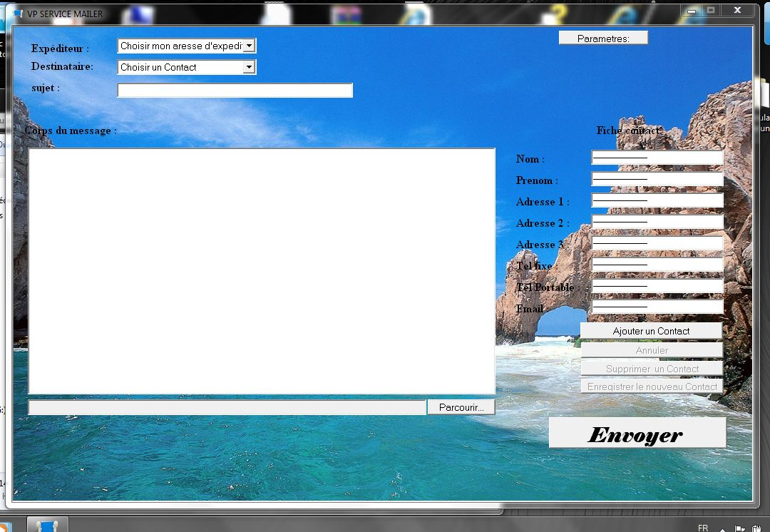The width and height of the screenshot is (770, 532).
Task: Focus the Adresse 1 field
Action: pos(657,200)
